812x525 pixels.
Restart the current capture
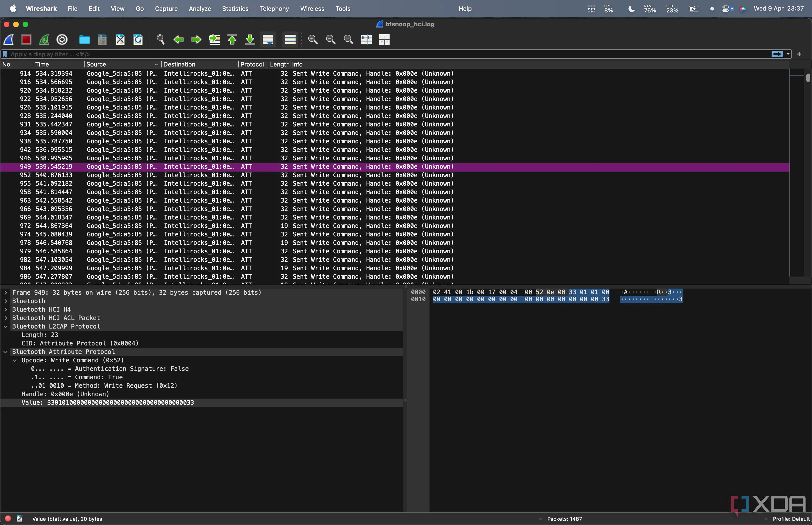click(44, 39)
